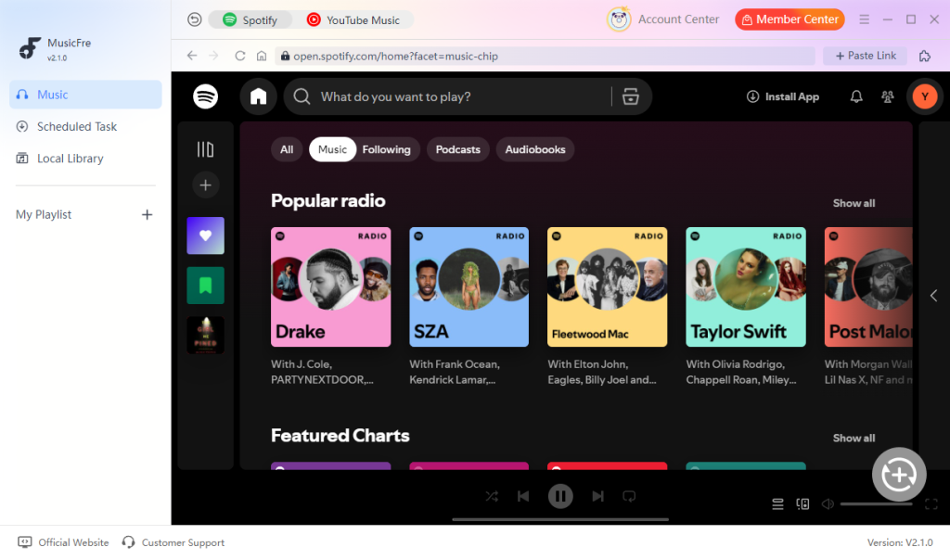Pause the current playback

pos(560,496)
